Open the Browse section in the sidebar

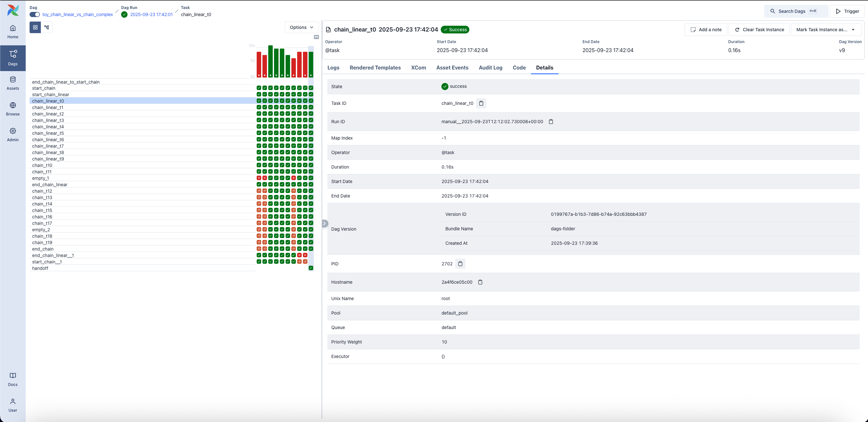pyautogui.click(x=13, y=108)
